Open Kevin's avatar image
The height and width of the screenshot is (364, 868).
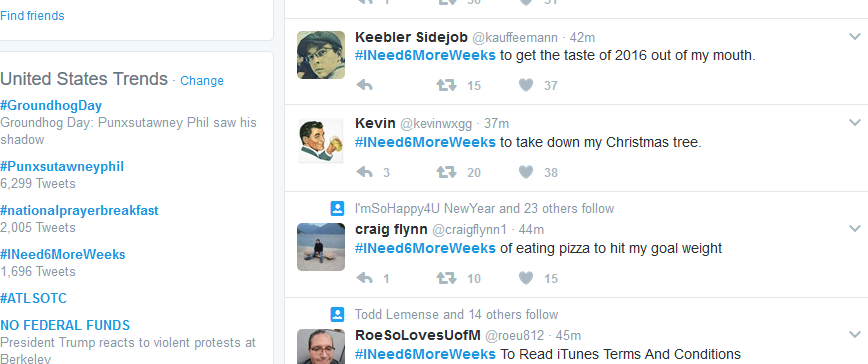[x=321, y=141]
